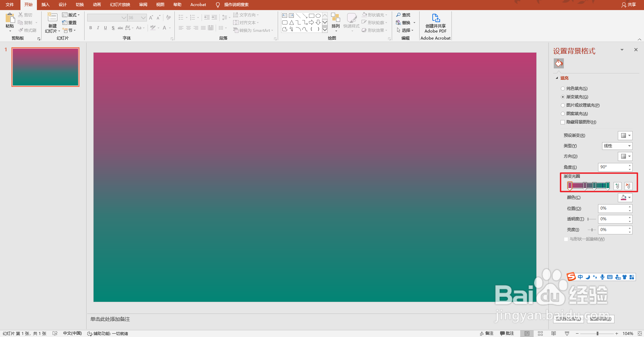Screen dimensions: 644x337
Task: Reset slide with 重置 button
Action: [69, 22]
